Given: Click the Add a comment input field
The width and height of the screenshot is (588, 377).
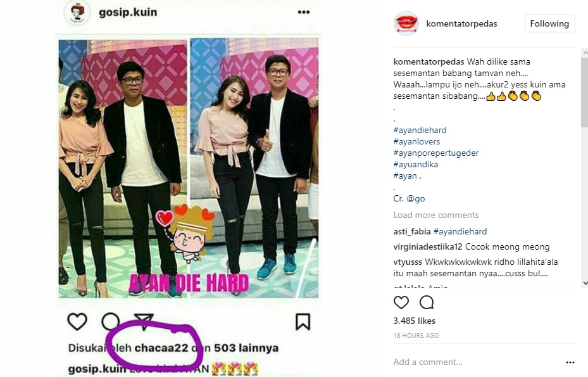Looking at the screenshot, I should click(x=476, y=362).
